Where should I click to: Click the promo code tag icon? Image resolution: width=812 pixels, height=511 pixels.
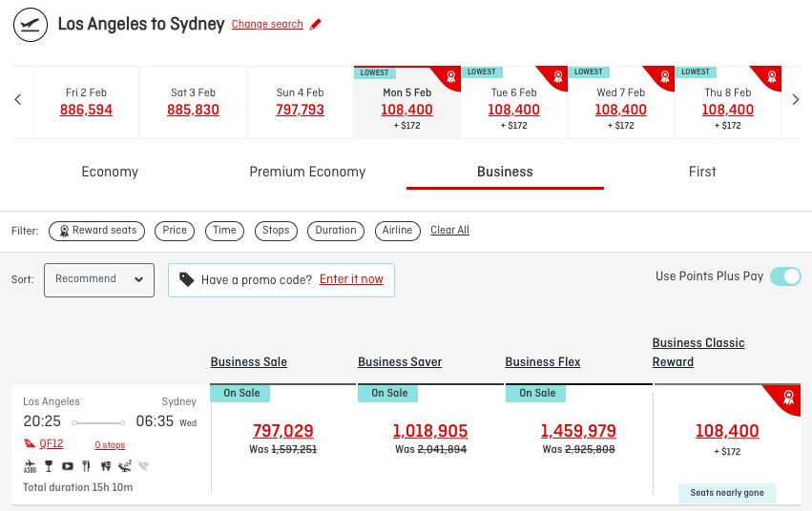186,279
